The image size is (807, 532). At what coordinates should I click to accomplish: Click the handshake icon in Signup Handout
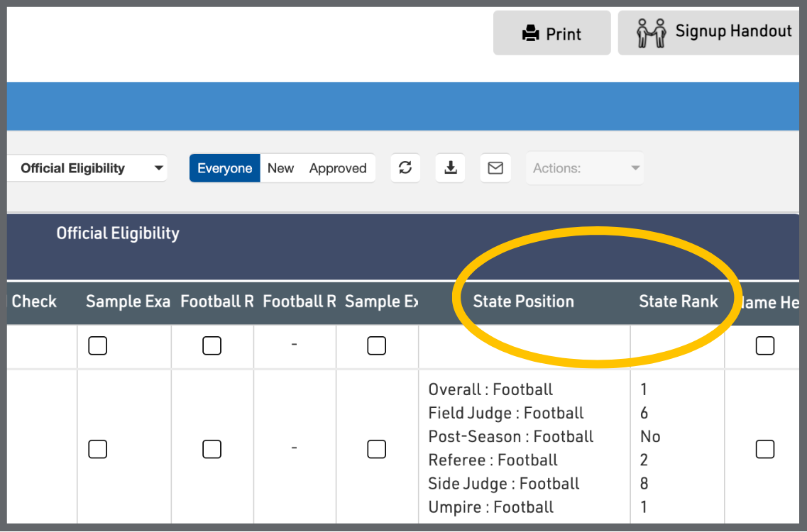point(651,33)
